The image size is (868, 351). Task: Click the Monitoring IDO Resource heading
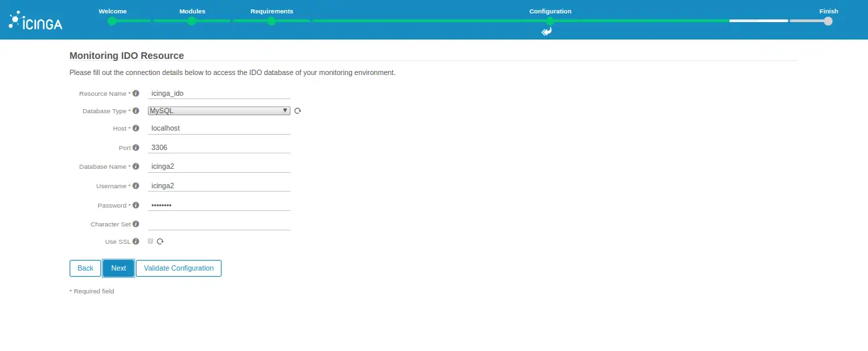(126, 56)
